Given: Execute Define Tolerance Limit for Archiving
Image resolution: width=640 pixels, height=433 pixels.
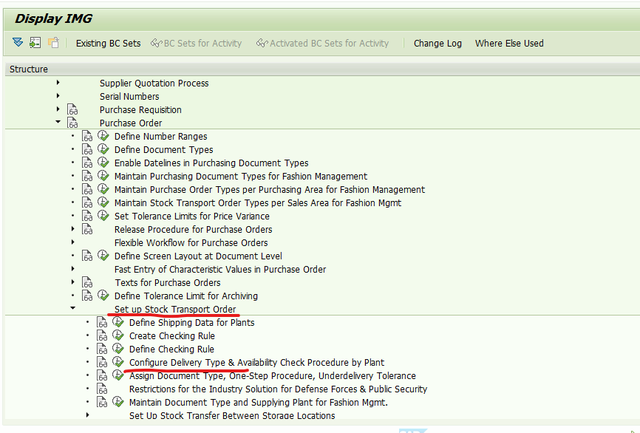Looking at the screenshot, I should click(103, 295).
